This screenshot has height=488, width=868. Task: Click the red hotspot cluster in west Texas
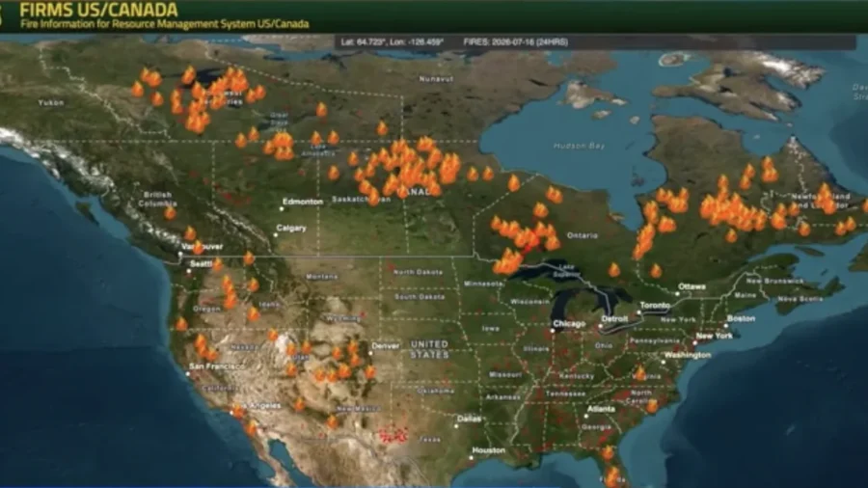pyautogui.click(x=394, y=435)
